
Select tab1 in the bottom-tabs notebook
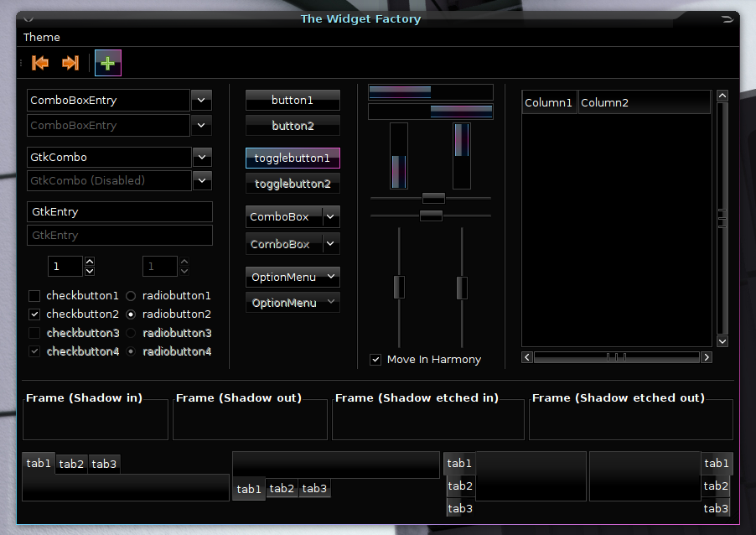[249, 489]
